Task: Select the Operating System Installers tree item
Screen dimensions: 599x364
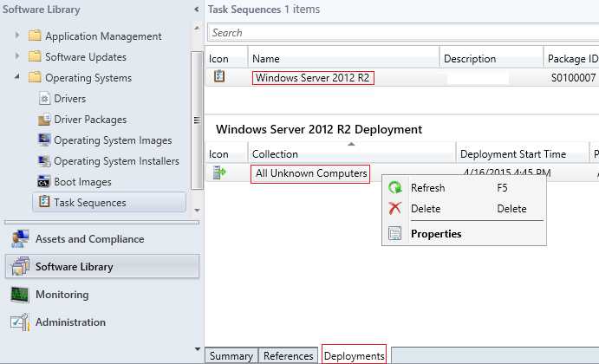Action: 116,161
